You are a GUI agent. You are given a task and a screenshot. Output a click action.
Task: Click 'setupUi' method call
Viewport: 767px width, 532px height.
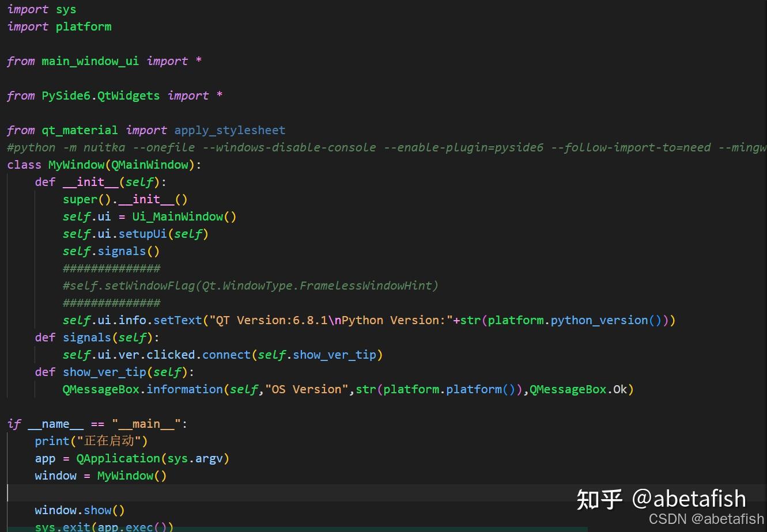tap(142, 234)
